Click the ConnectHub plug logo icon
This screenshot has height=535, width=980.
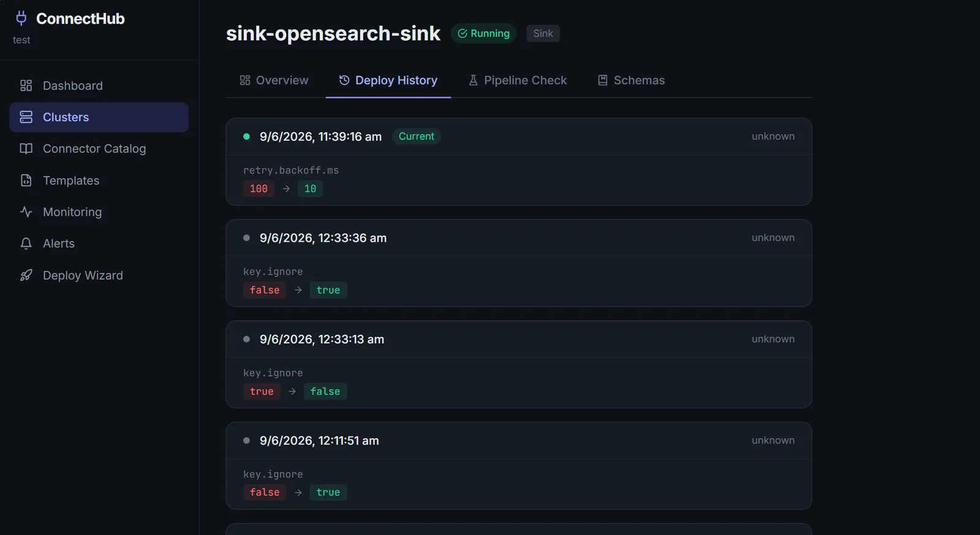(21, 18)
